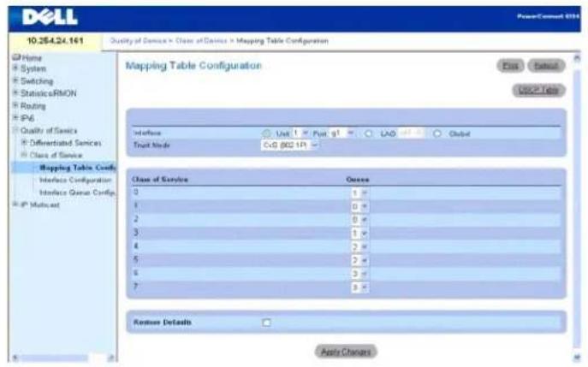Viewport: 588px width, 367px height.
Task: Click the scroll up arrow of main pane
Action: click(x=577, y=58)
